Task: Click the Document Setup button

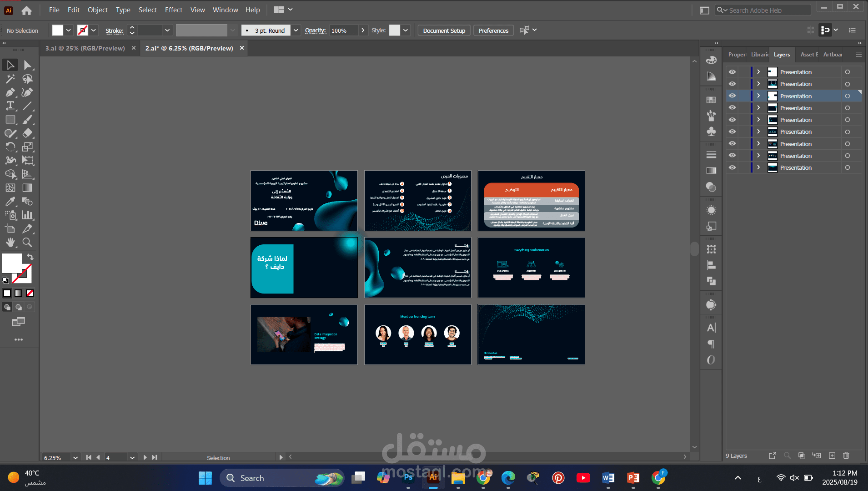Action: [x=444, y=30]
